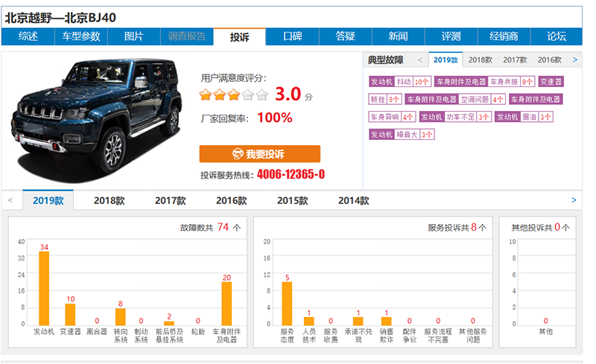Viewport: 596px width, 364px height.
Task: Click the 服务态度 bar showing 5
Action: click(287, 304)
